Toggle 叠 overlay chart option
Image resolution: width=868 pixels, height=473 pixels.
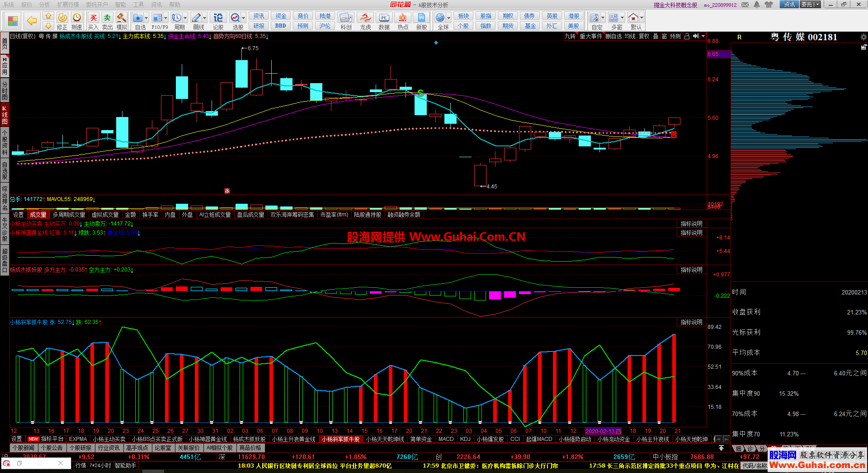click(x=656, y=36)
